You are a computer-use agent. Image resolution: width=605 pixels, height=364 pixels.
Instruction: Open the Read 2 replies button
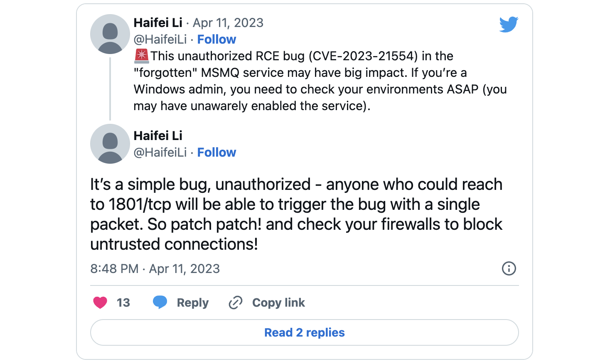(x=304, y=332)
